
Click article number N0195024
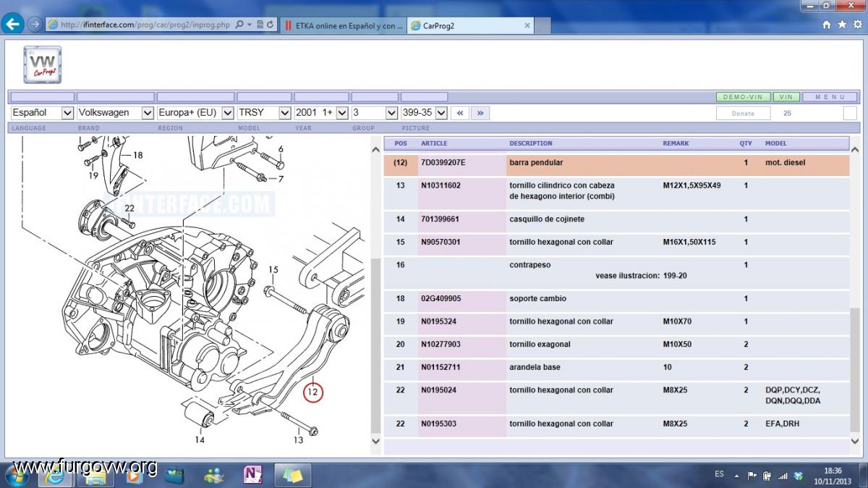click(438, 390)
